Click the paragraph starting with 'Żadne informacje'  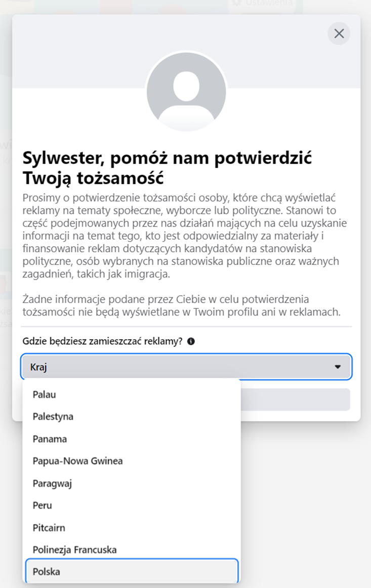tap(181, 305)
